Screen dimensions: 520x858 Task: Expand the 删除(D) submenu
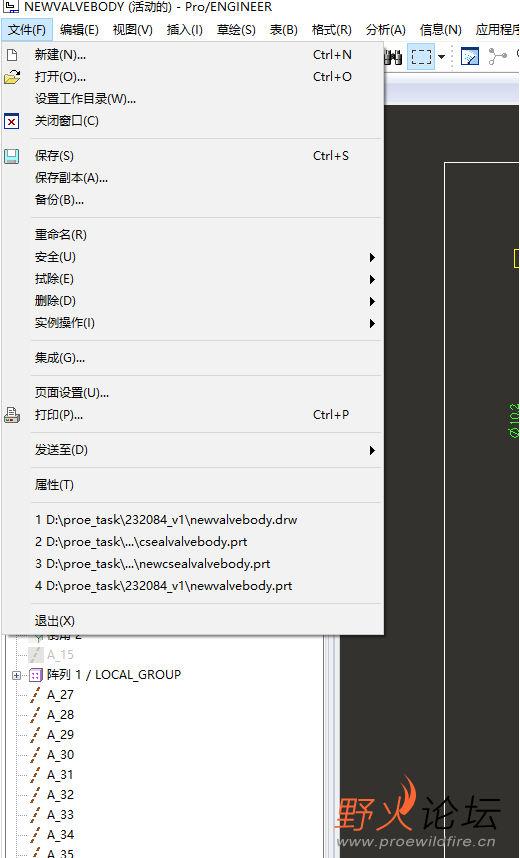coord(372,301)
